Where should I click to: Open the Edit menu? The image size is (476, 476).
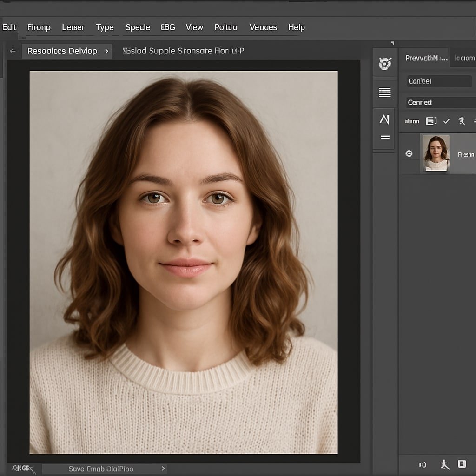(x=9, y=27)
